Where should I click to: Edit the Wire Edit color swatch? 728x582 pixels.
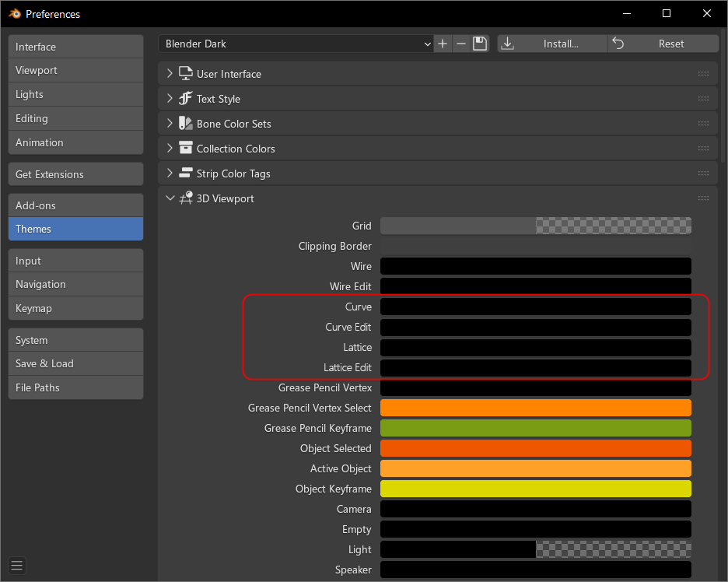click(536, 286)
